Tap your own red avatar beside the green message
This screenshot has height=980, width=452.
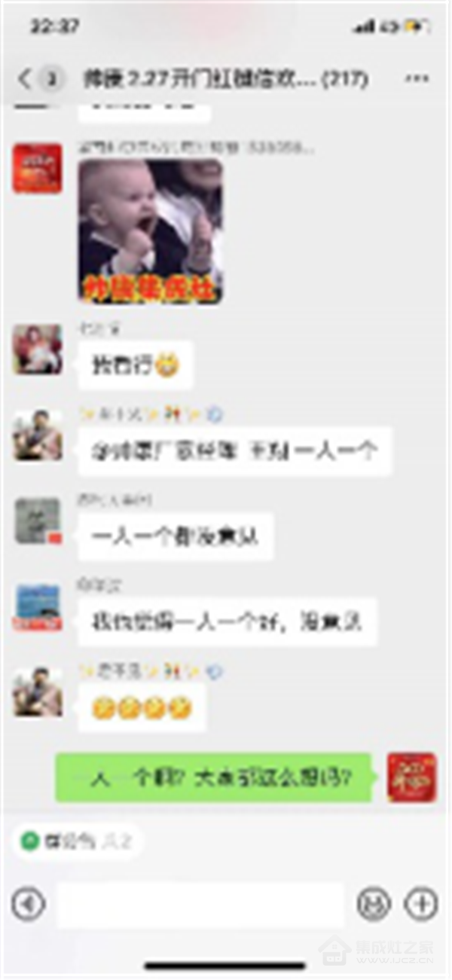pyautogui.click(x=412, y=777)
